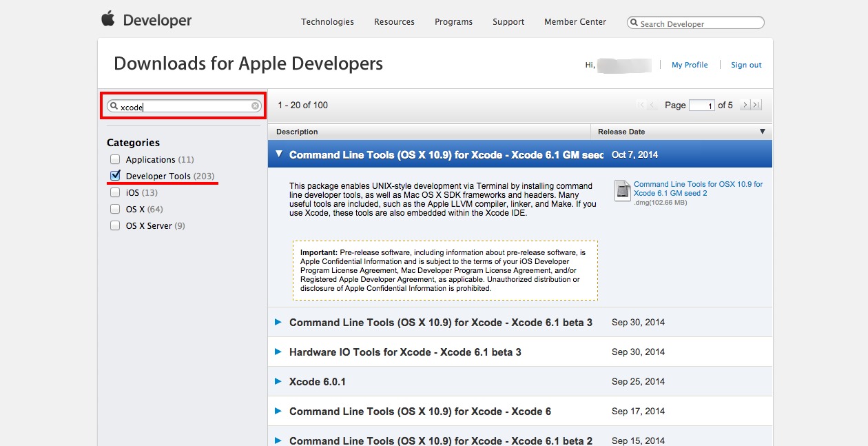Viewport: 868px width, 446px height.
Task: Click the 'Oct 7, 2014' release date
Action: point(634,154)
